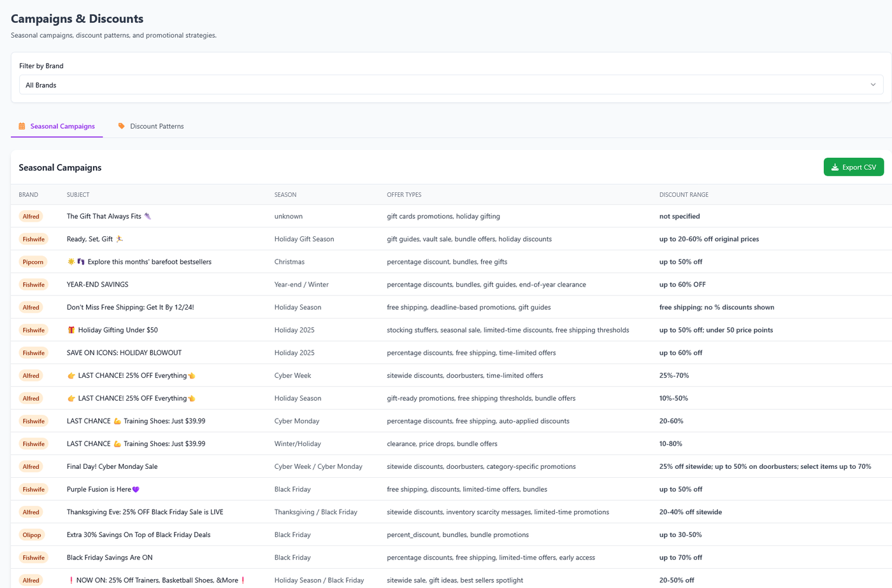Select the Olipop brand badge
This screenshot has height=588, width=892.
pos(32,535)
